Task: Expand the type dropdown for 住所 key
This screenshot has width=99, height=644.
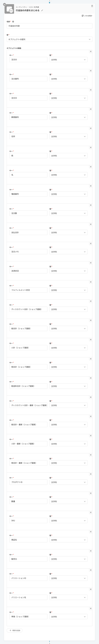Action: pos(68,137)
